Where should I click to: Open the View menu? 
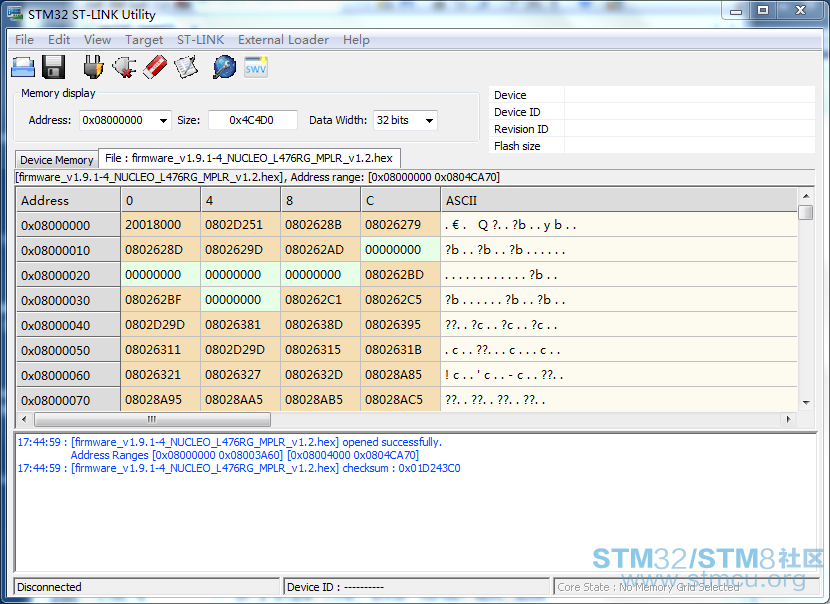click(97, 40)
